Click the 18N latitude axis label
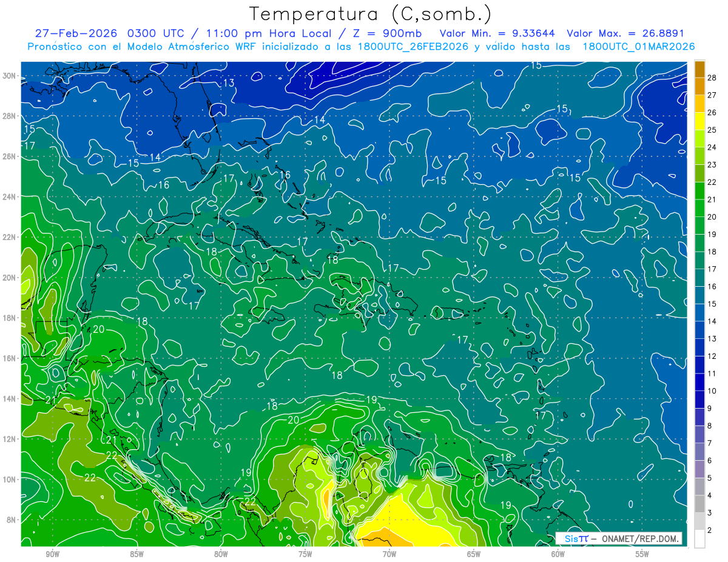 [10, 318]
